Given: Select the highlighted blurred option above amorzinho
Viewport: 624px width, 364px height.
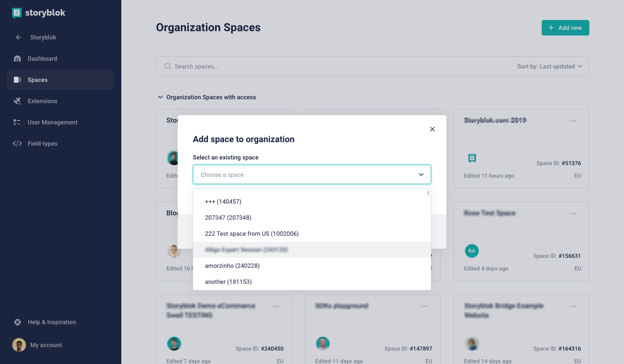Looking at the screenshot, I should [312, 250].
